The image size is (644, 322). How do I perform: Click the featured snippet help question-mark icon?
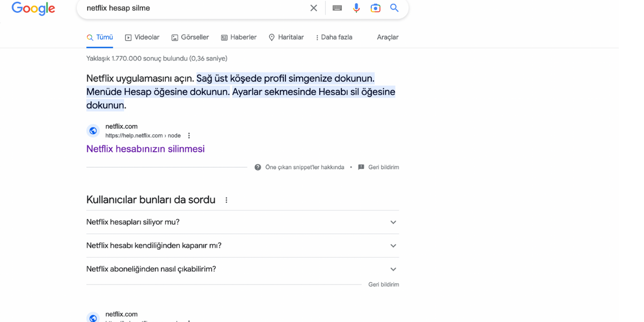(x=258, y=167)
